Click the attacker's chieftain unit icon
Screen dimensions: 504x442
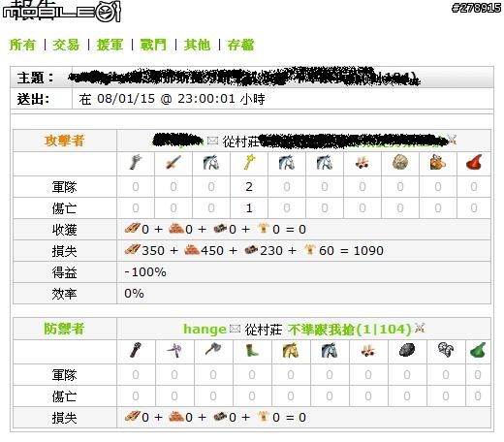pos(438,163)
